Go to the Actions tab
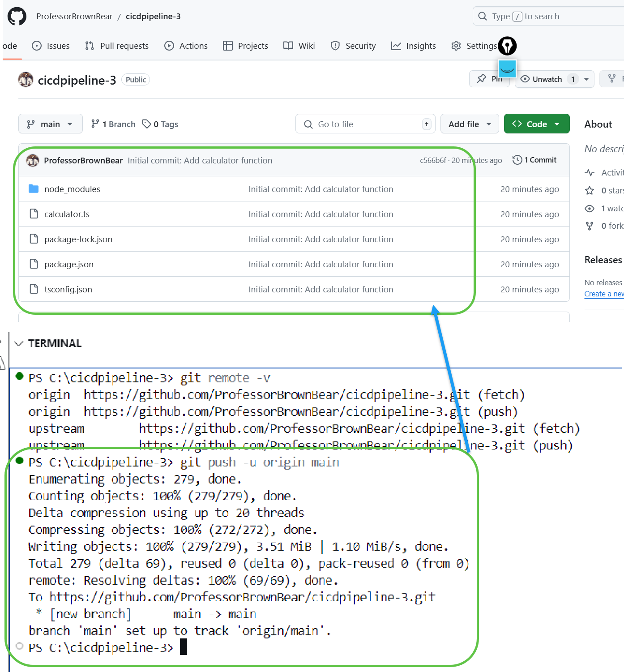The height and width of the screenshot is (672, 624). pyautogui.click(x=186, y=46)
